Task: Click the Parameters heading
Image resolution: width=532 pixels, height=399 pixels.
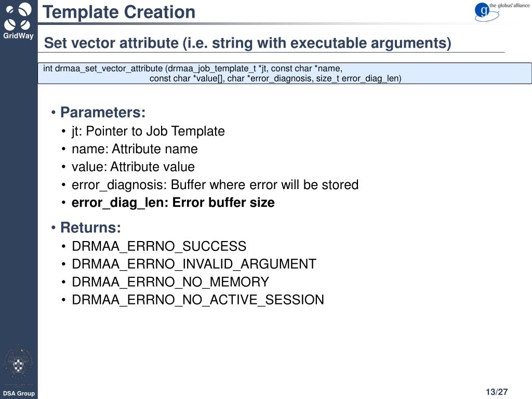Action: 103,112
